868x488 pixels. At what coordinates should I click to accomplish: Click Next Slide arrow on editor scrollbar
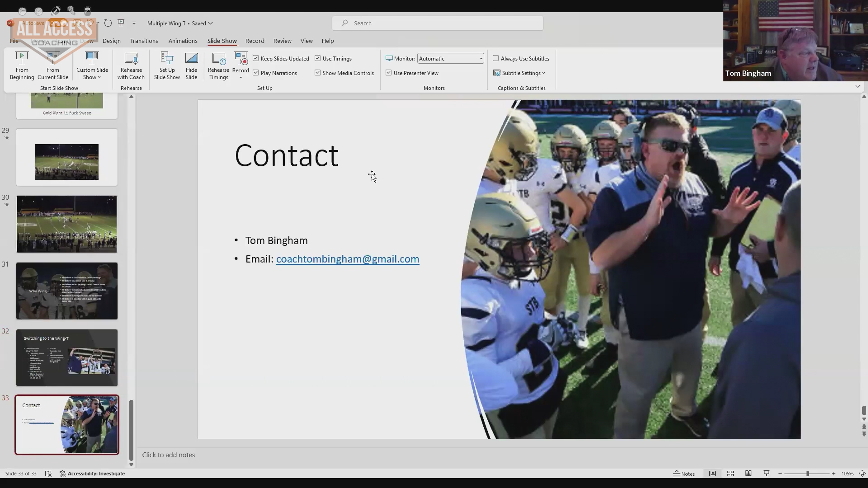click(864, 434)
